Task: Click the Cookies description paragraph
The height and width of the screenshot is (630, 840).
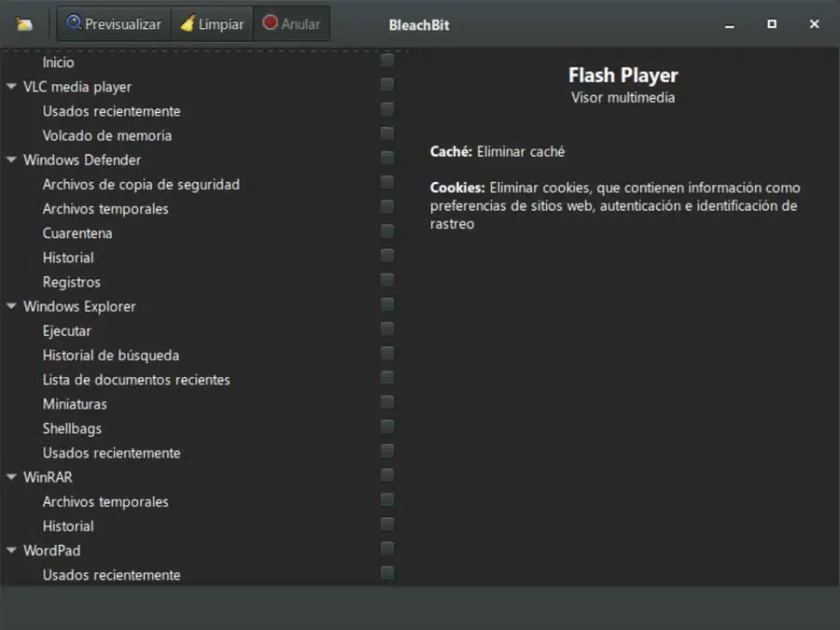Action: coord(615,205)
